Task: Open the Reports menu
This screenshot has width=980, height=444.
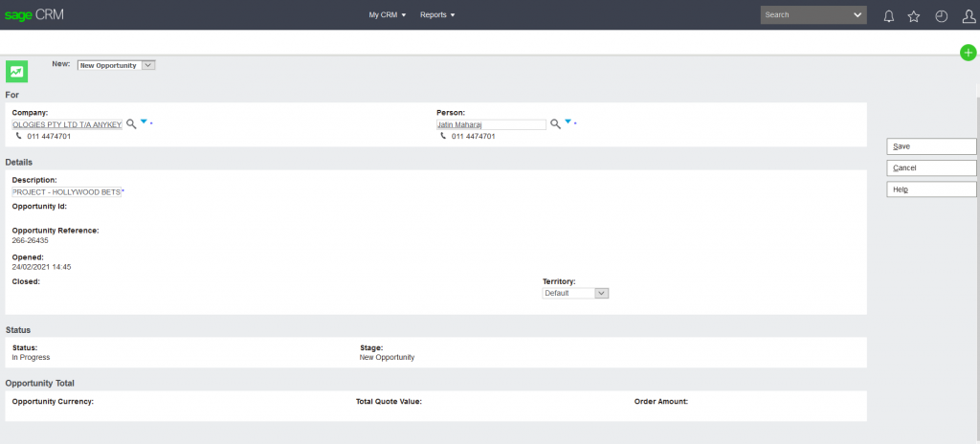Action: pos(437,15)
